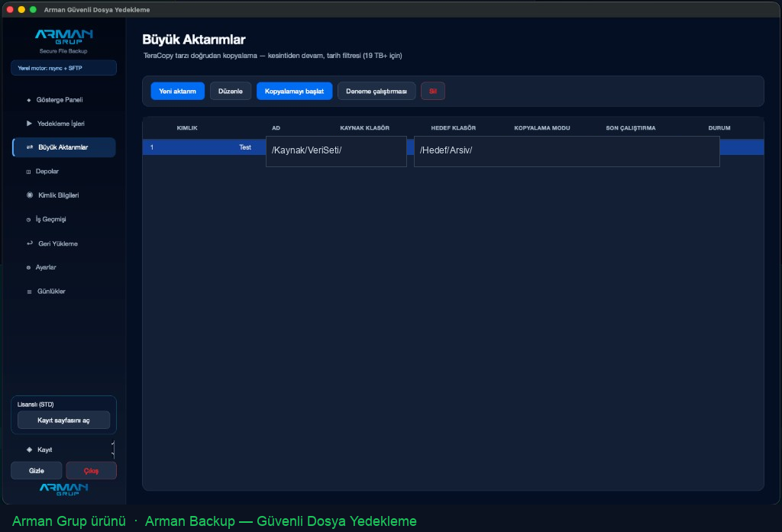Screen dimensions: 782x532
Task: Select Büyük Aktarımlar in sidebar
Action: 64,147
